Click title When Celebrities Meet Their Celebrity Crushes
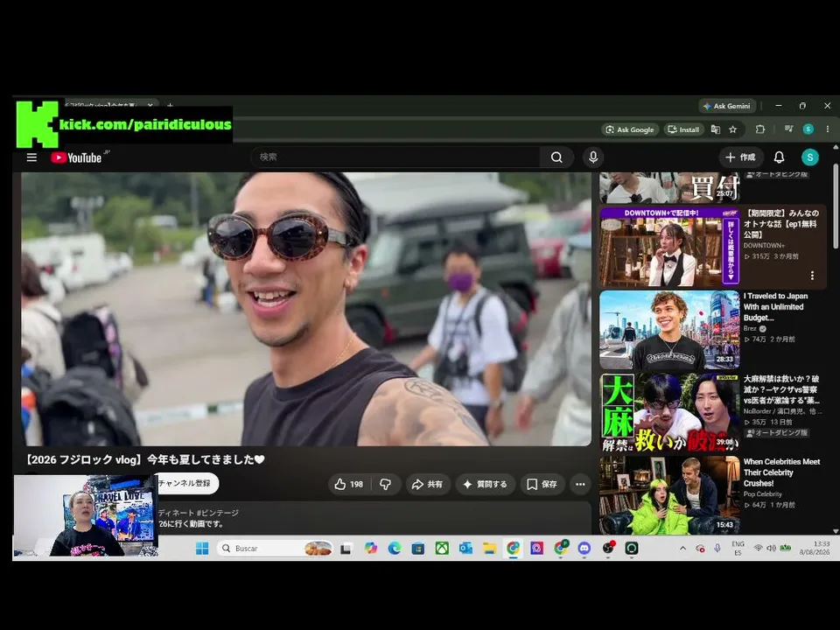The width and height of the screenshot is (840, 630). [781, 472]
